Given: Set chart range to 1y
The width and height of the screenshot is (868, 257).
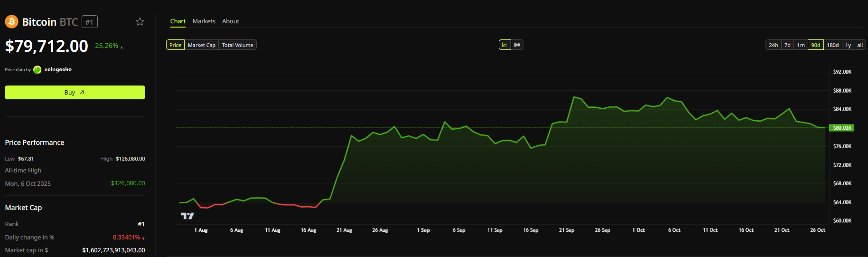Looking at the screenshot, I should (848, 45).
